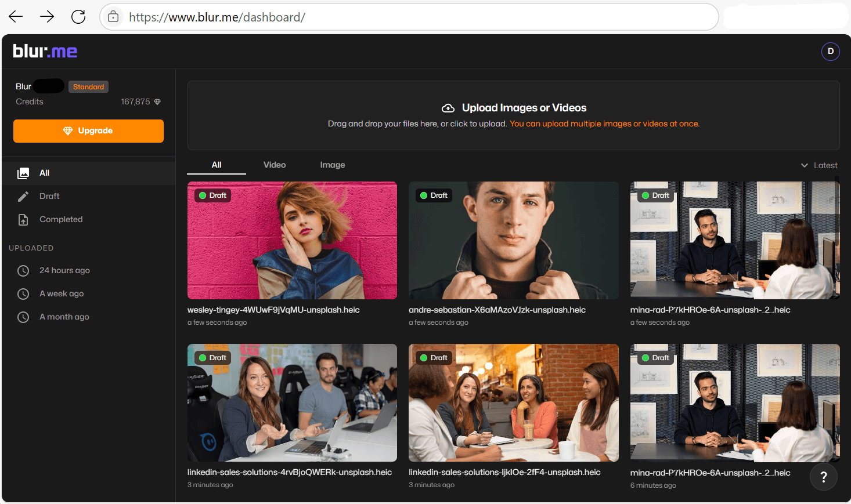Click the crown icon on the Upgrade button
Image resolution: width=851 pixels, height=504 pixels.
(68, 130)
